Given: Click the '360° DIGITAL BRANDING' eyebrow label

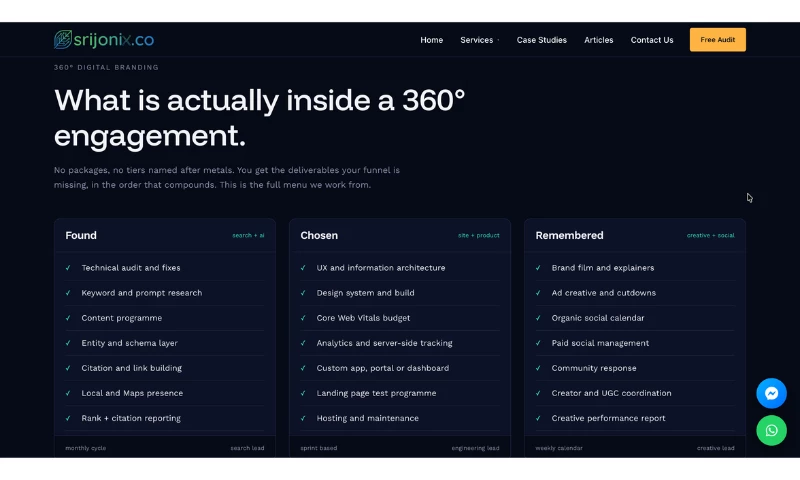Looking at the screenshot, I should 106,67.
